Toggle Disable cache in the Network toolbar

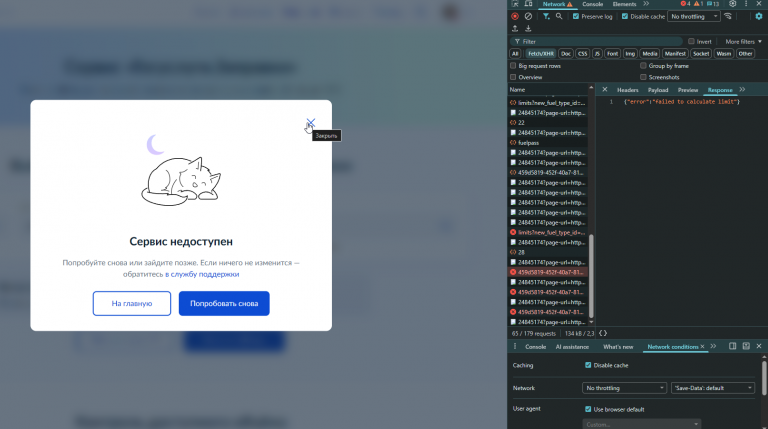coord(625,16)
